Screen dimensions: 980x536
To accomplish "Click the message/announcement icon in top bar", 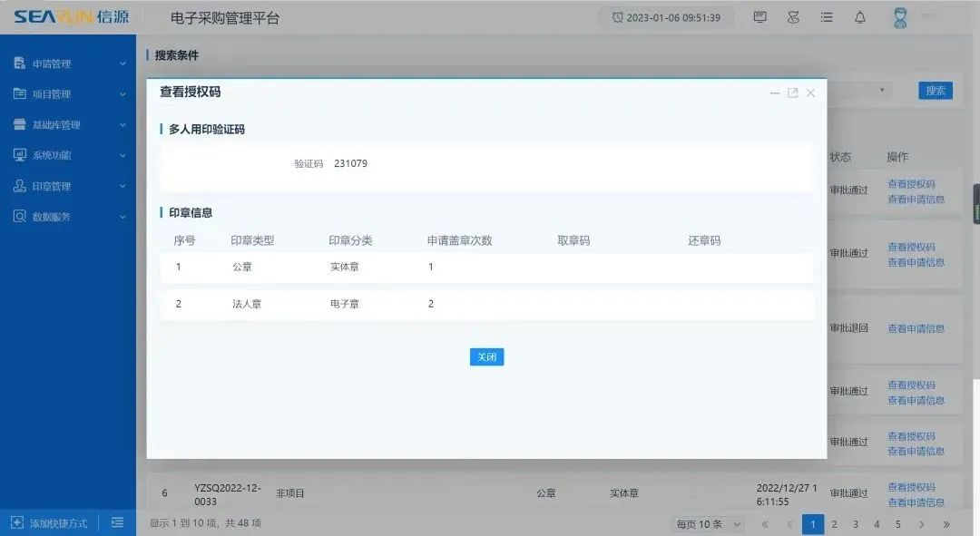I will coord(759,16).
